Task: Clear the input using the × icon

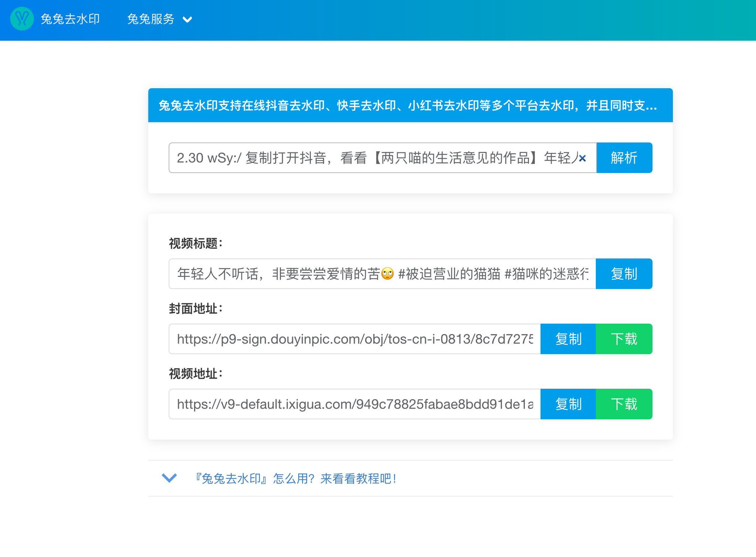Action: (x=583, y=159)
